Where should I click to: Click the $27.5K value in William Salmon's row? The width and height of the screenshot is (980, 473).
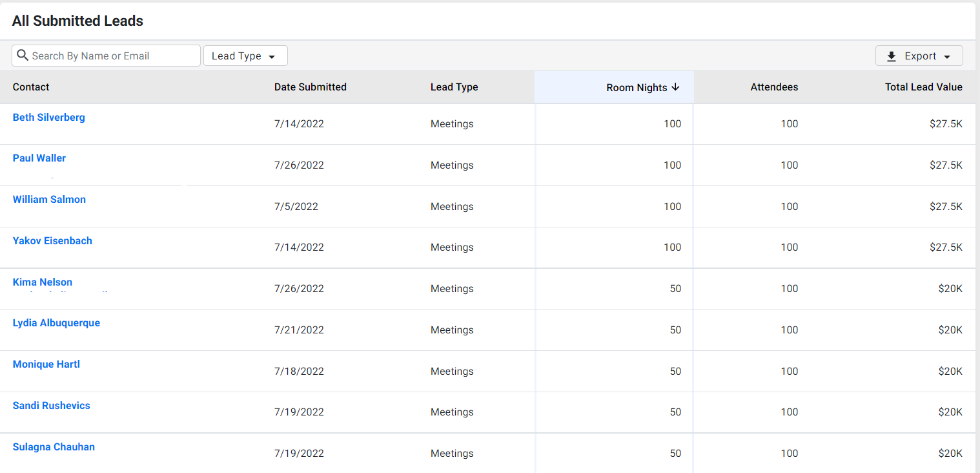point(946,207)
